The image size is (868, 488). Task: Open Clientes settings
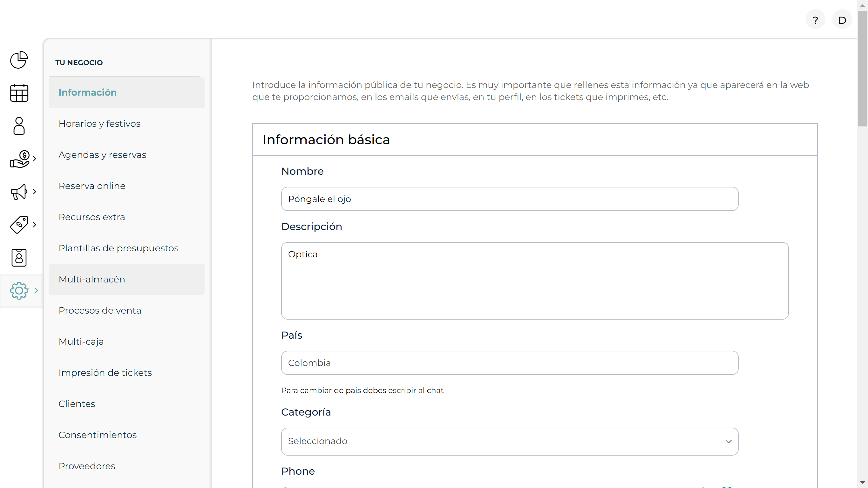(127, 404)
